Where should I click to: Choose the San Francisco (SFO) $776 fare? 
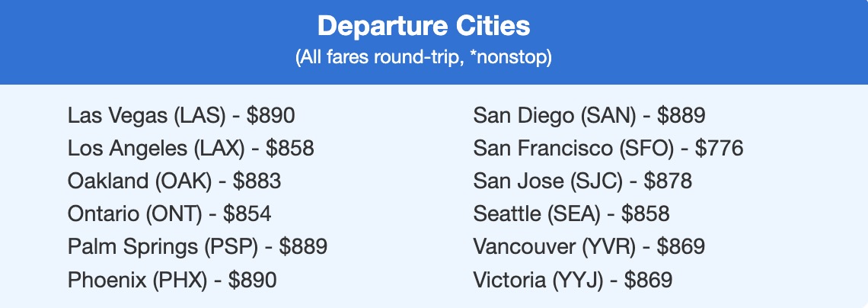tap(608, 149)
